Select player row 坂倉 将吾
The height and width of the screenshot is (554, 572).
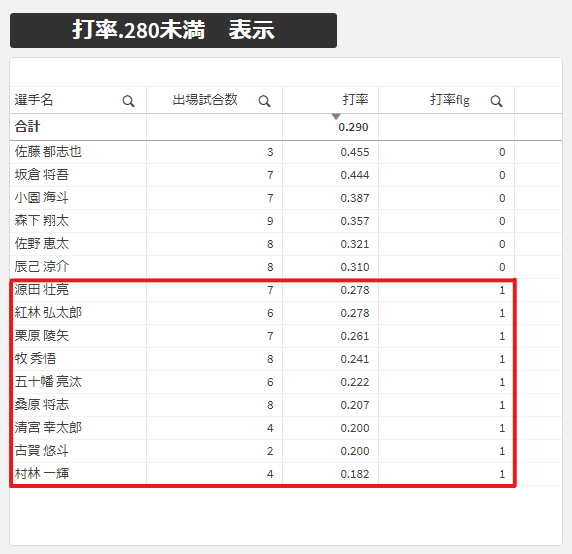tap(262, 175)
